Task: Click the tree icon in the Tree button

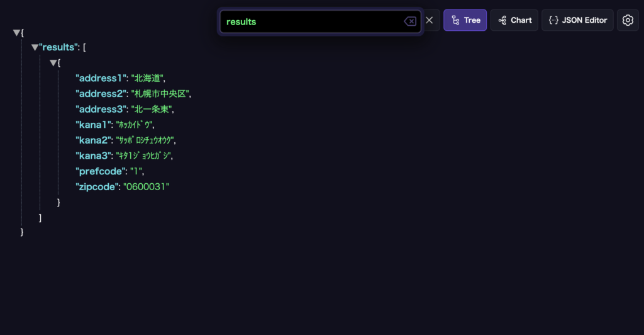Action: point(455,20)
